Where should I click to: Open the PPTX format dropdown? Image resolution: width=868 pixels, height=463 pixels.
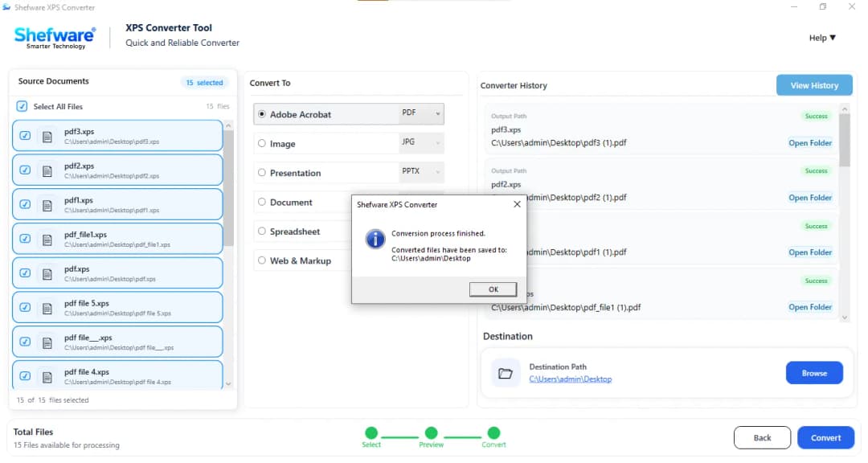420,172
